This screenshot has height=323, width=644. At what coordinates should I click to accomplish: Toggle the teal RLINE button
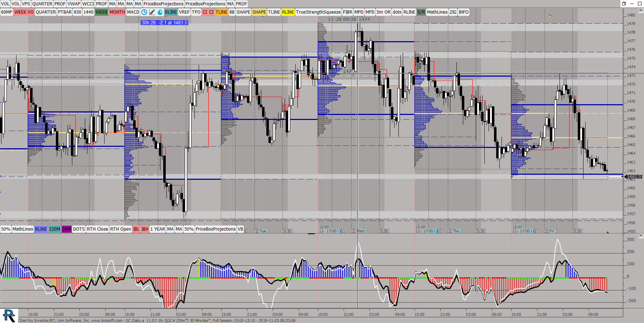click(x=171, y=12)
